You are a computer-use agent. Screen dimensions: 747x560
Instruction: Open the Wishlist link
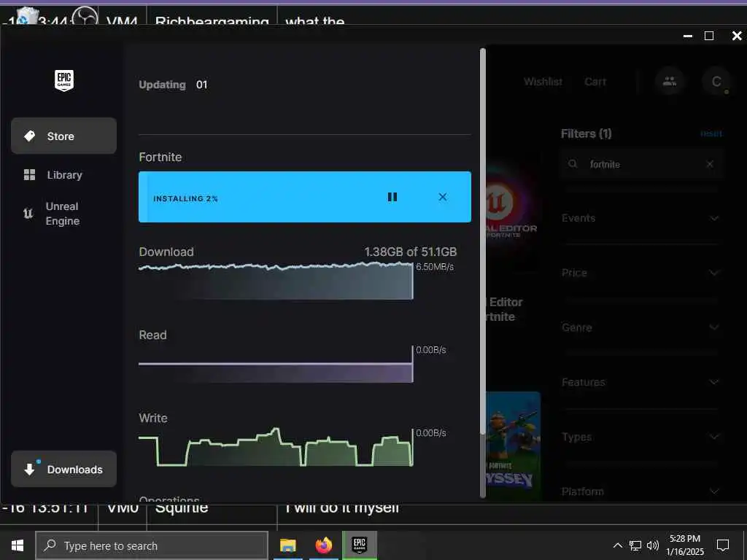click(543, 82)
